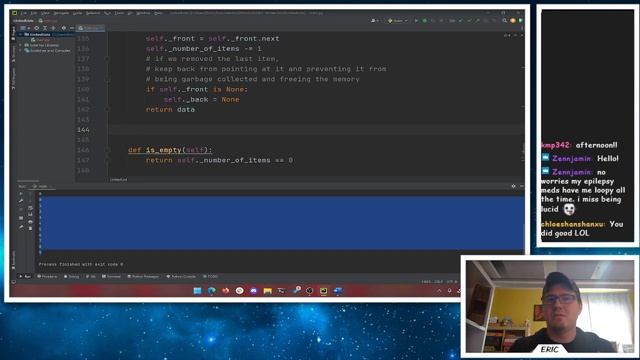Viewport: 640px width, 360px height.
Task: Click 'Process finished with exit code 0' text
Action: 81,264
